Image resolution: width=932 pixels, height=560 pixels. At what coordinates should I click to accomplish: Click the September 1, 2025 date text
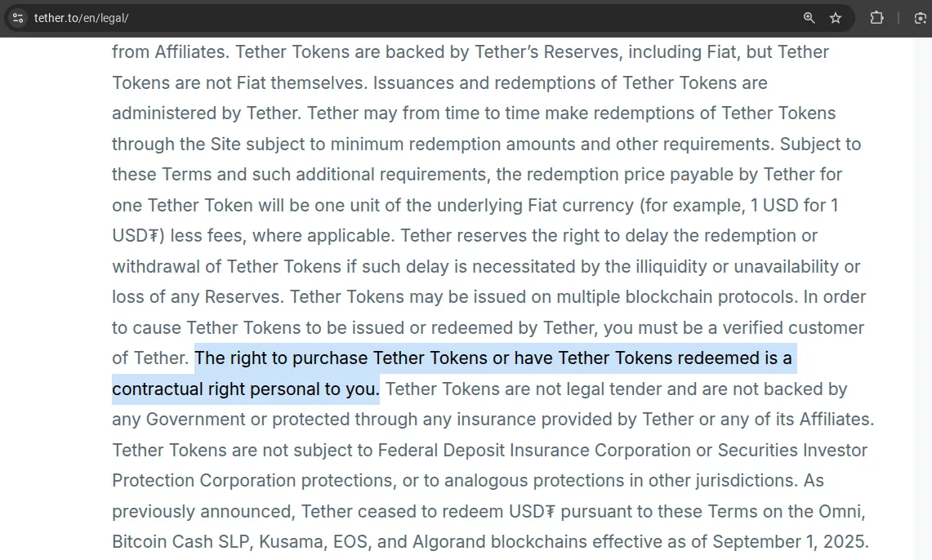click(x=788, y=540)
